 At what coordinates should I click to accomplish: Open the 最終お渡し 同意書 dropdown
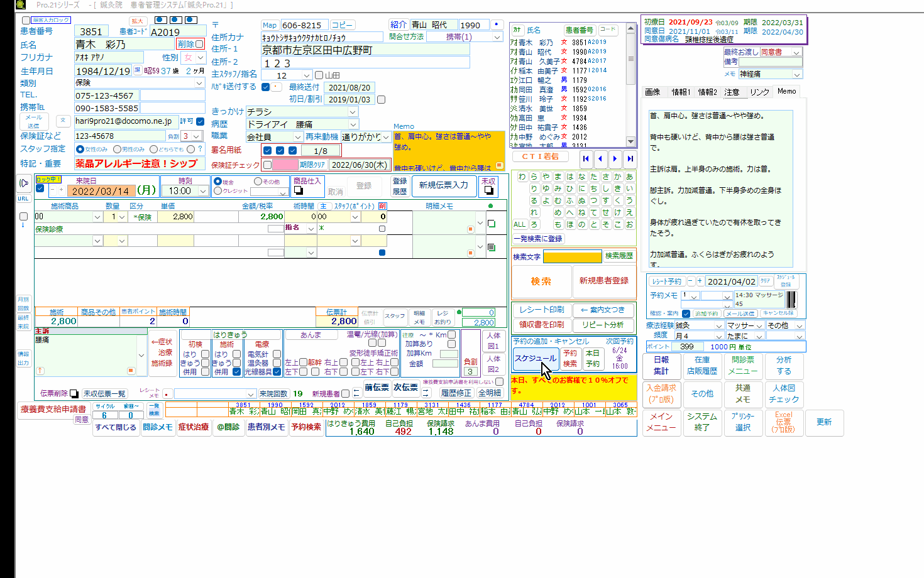(x=796, y=52)
